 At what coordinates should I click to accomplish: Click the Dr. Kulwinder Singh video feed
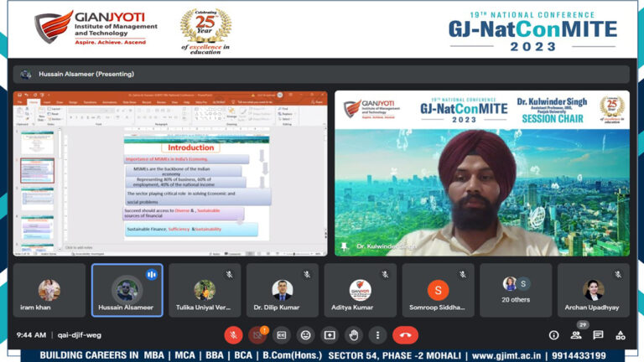(482, 173)
